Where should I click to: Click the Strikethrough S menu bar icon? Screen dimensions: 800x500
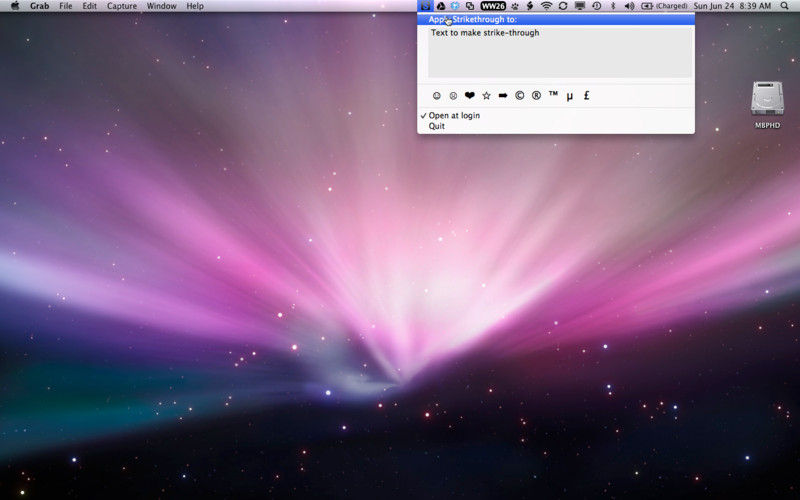tap(425, 6)
